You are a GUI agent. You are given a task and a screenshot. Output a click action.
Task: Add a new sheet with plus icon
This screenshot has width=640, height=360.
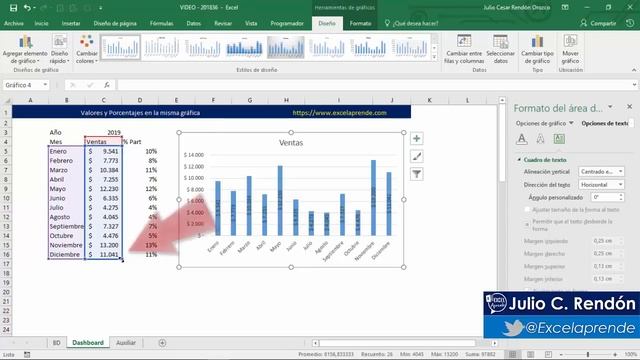[162, 343]
